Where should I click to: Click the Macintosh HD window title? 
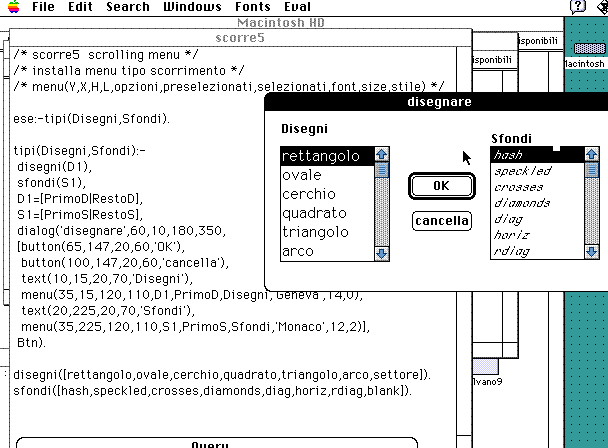tap(281, 22)
